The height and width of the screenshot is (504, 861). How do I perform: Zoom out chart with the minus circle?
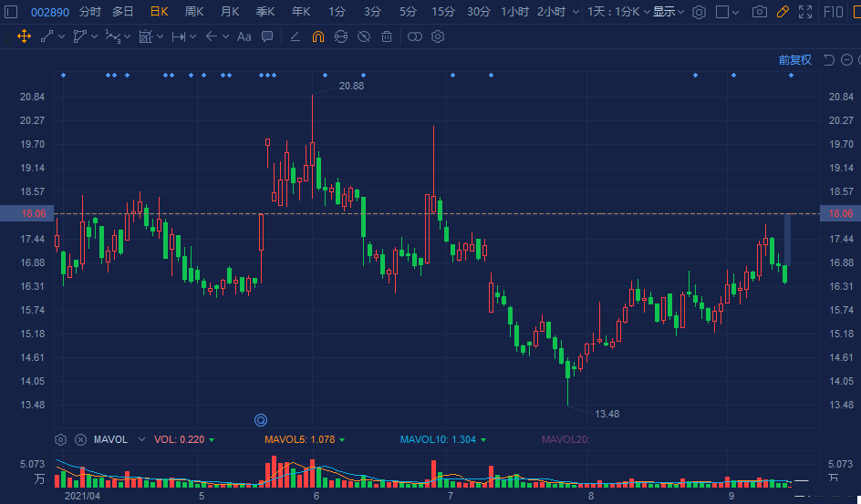[846, 60]
